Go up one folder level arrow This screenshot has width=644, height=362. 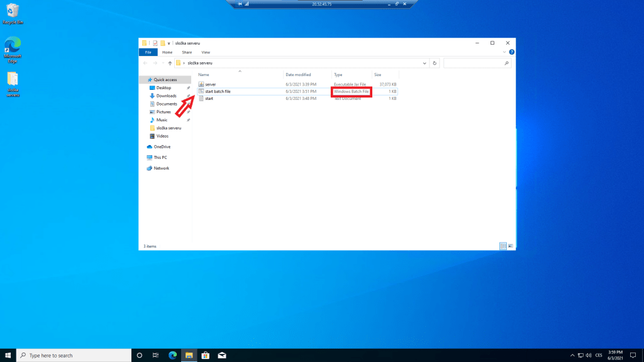(x=170, y=63)
